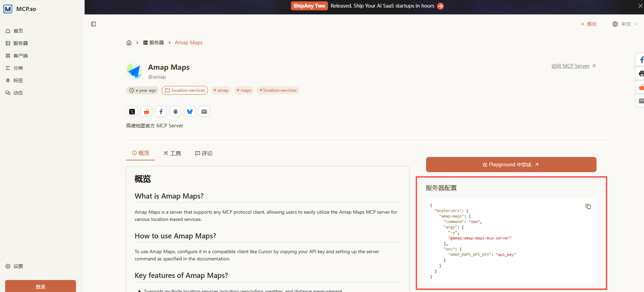
Task: Click the 服务器配置 heading
Action: [441, 188]
